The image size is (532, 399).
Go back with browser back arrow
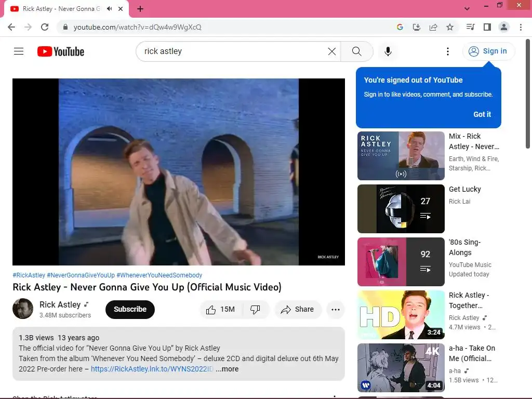click(11, 27)
